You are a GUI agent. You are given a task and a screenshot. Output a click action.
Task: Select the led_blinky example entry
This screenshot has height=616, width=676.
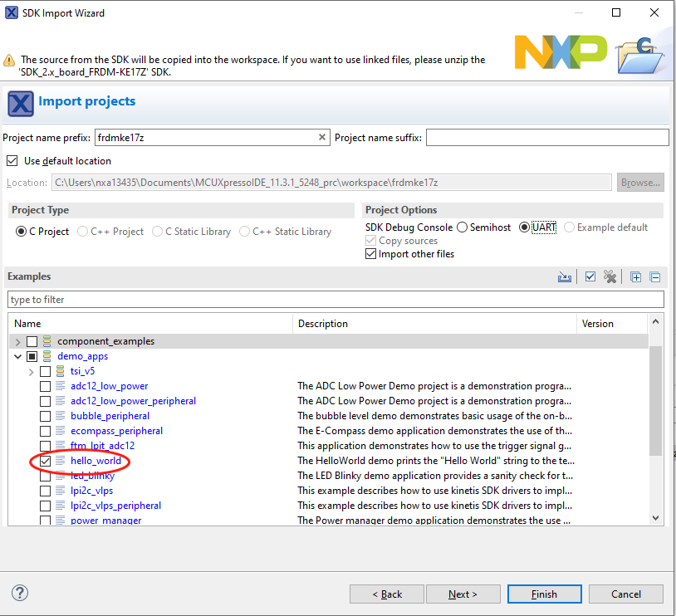click(x=92, y=476)
